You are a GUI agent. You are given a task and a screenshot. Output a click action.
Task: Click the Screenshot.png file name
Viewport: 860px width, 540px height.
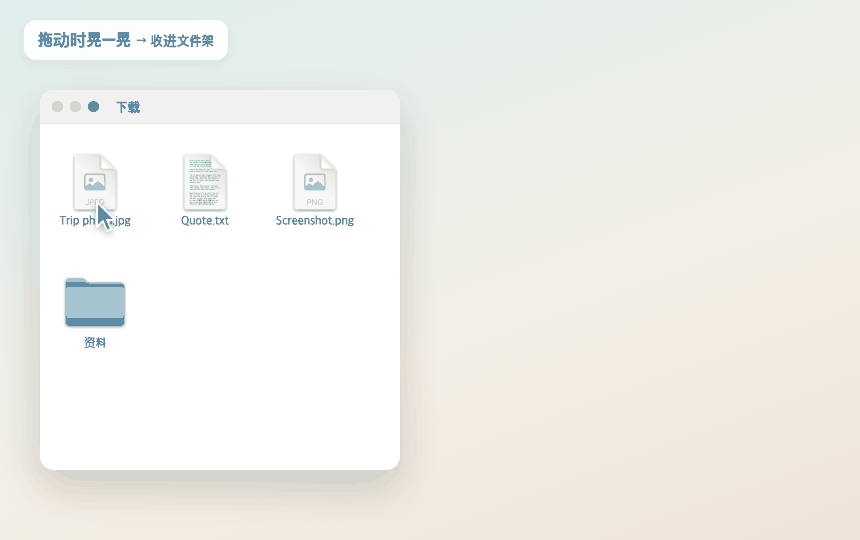coord(315,220)
